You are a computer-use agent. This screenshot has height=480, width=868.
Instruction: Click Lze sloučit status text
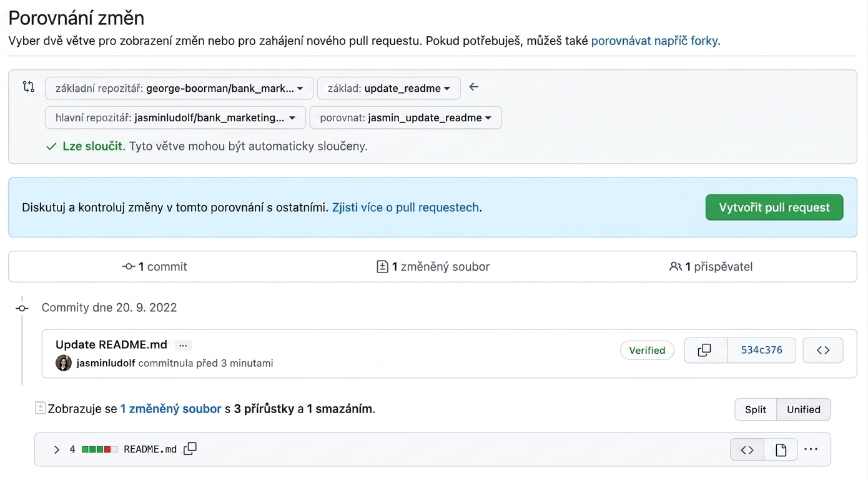[94, 146]
